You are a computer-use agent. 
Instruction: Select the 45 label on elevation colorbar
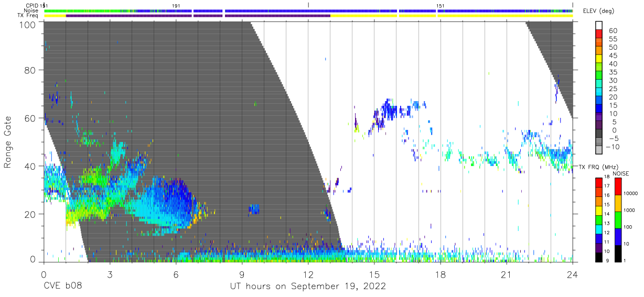(613, 56)
